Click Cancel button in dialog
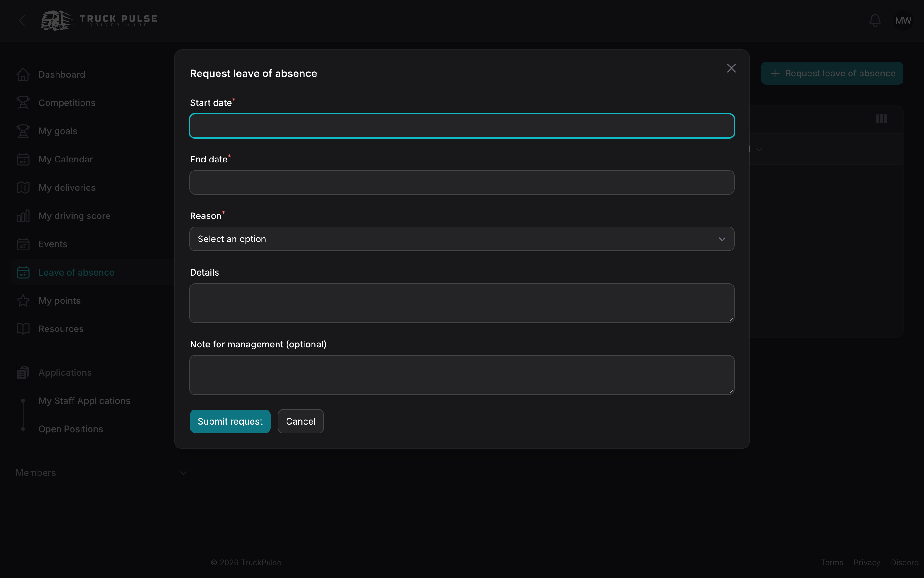The width and height of the screenshot is (924, 578). click(301, 421)
